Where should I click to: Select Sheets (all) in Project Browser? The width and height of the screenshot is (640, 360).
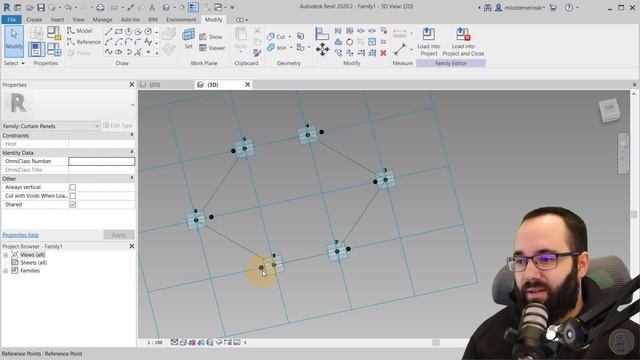pos(33,262)
